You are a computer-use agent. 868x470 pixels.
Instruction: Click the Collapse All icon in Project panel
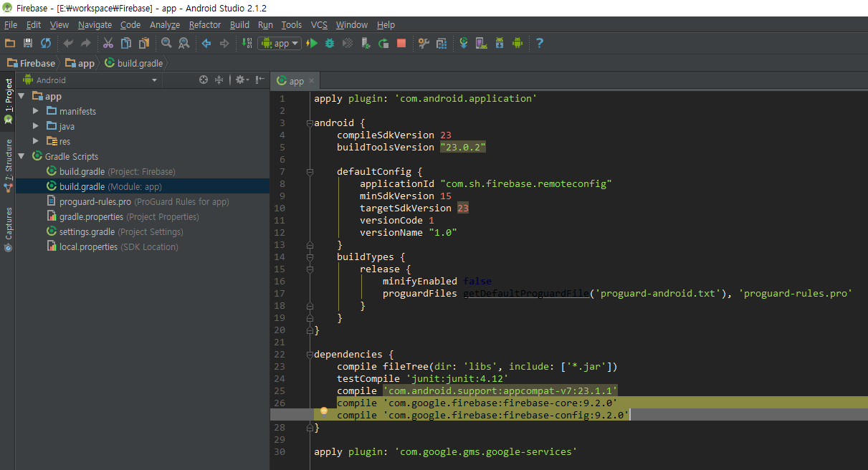click(219, 80)
